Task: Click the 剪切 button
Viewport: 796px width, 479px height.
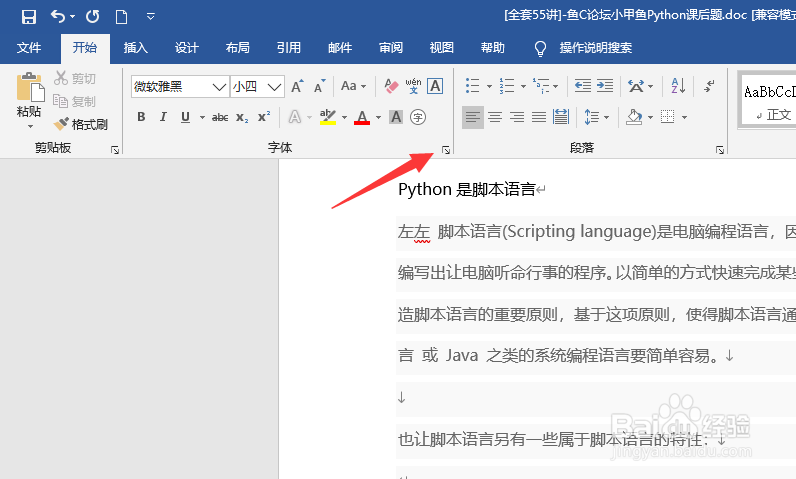Action: [x=75, y=78]
